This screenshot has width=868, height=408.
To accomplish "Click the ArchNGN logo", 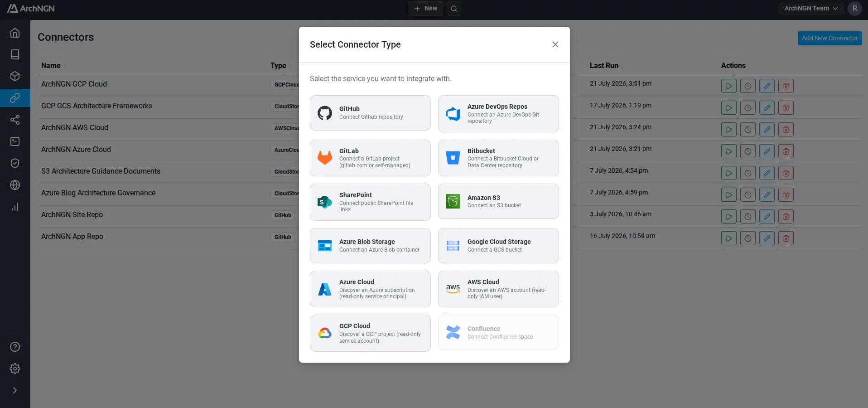I will coord(31,9).
